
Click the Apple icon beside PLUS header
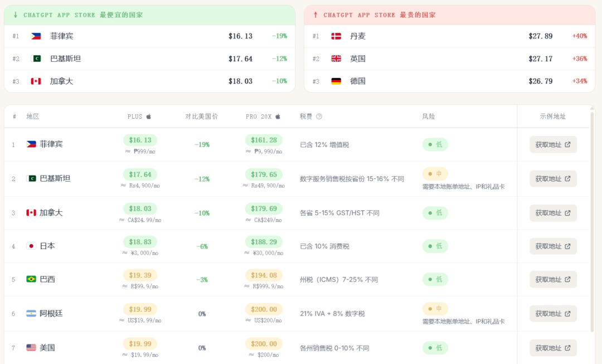(x=149, y=117)
